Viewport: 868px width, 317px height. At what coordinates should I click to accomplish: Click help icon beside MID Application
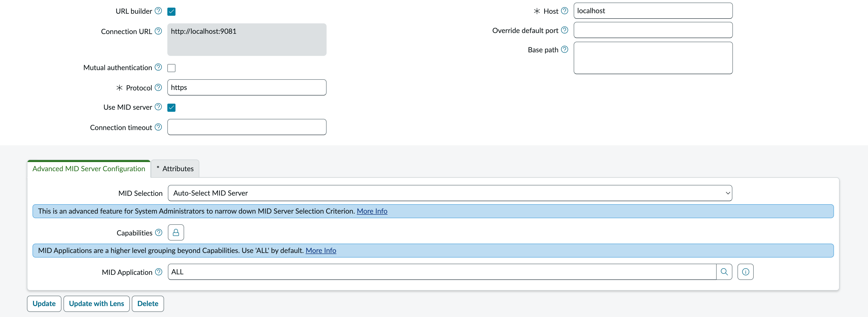point(158,272)
